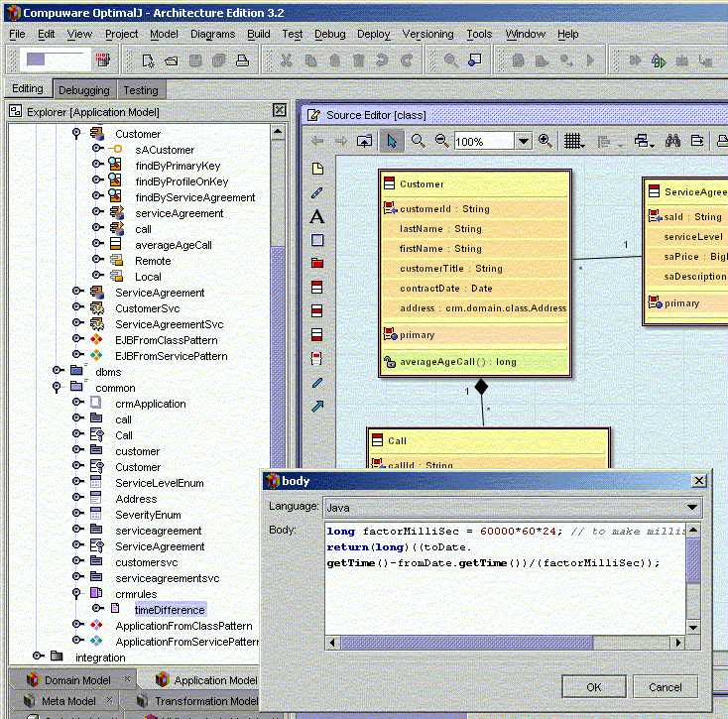The width and height of the screenshot is (728, 719).
Task: Open the Diagrams menu
Action: [x=212, y=34]
